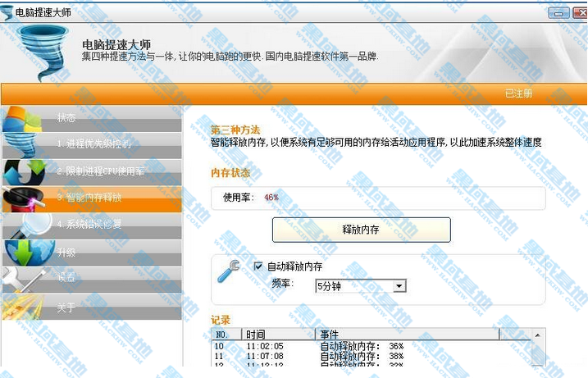The image size is (588, 378).
Task: Go to 4. 系统错误修复
Action: click(92, 226)
